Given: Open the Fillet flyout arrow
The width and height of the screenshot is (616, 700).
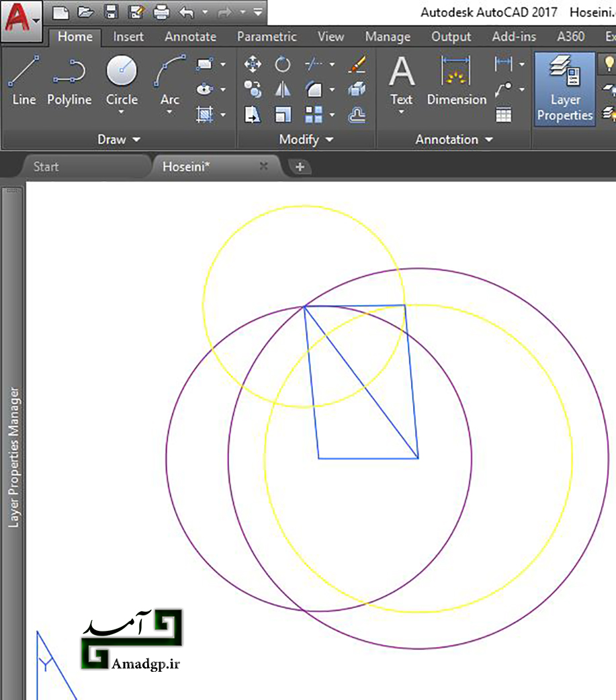Looking at the screenshot, I should [332, 89].
